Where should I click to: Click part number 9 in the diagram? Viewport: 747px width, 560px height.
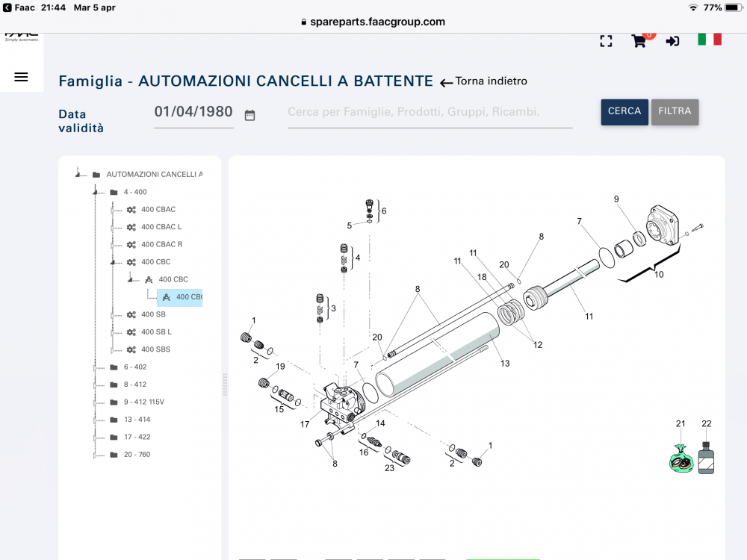point(616,199)
